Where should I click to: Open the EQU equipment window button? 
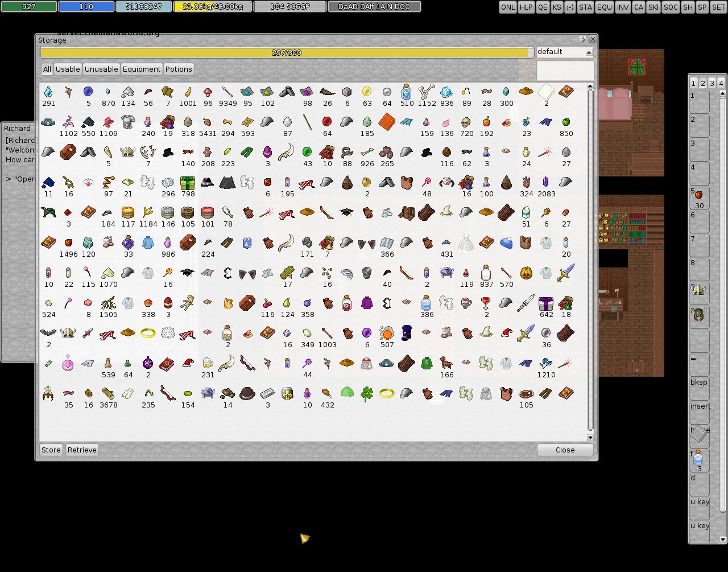(x=605, y=7)
